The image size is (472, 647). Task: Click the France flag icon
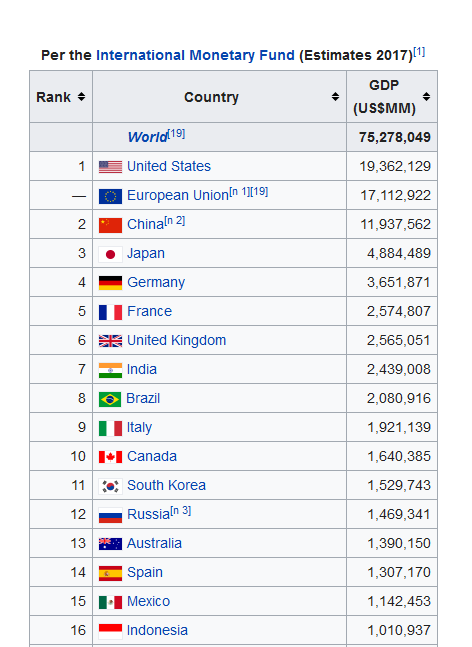110,312
